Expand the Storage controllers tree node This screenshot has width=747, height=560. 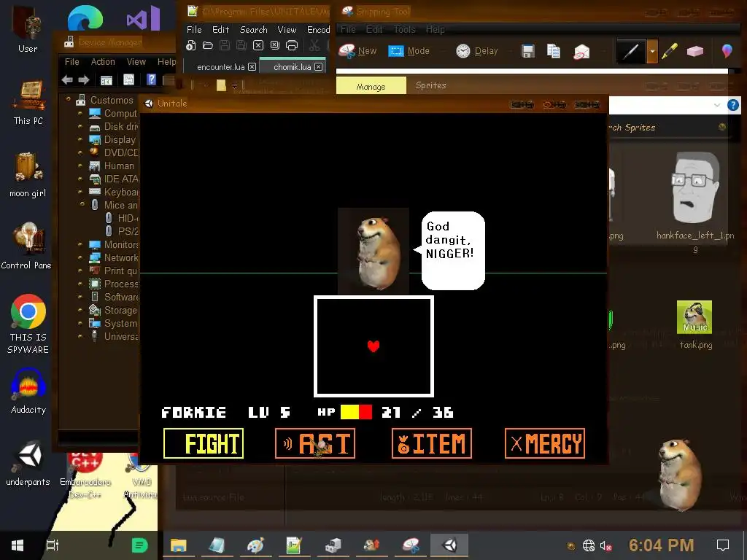(80, 309)
